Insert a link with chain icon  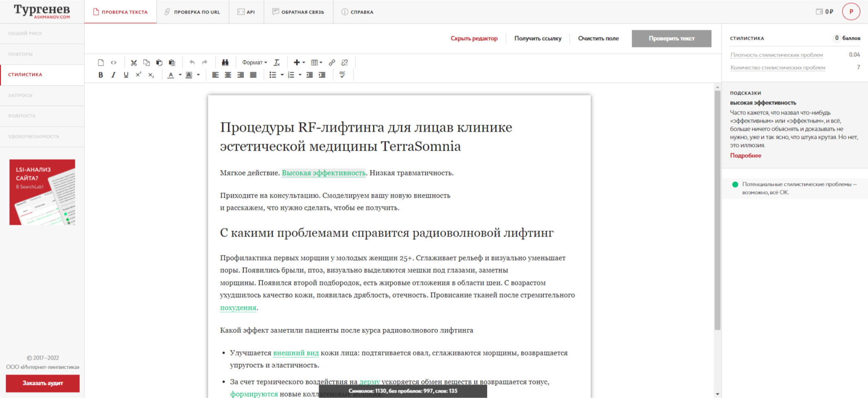tap(332, 62)
